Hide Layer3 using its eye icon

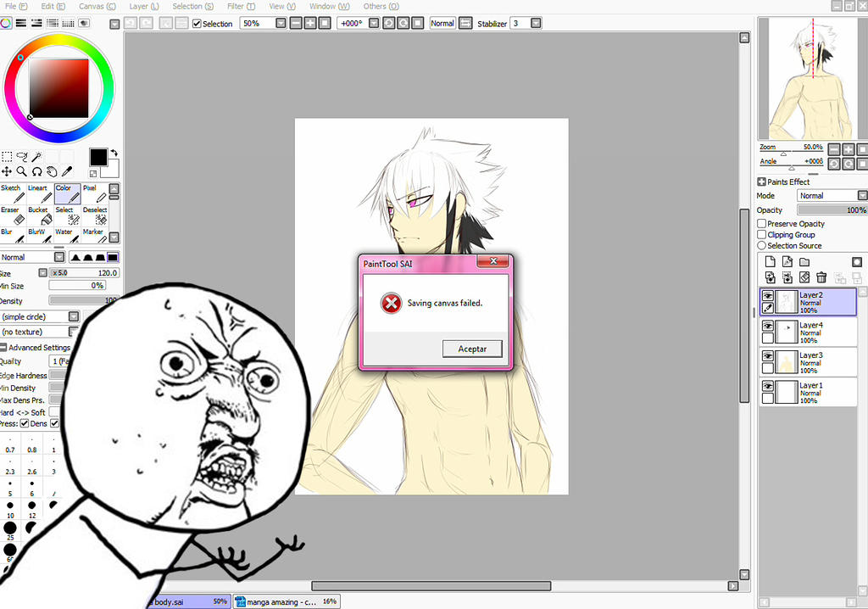768,355
